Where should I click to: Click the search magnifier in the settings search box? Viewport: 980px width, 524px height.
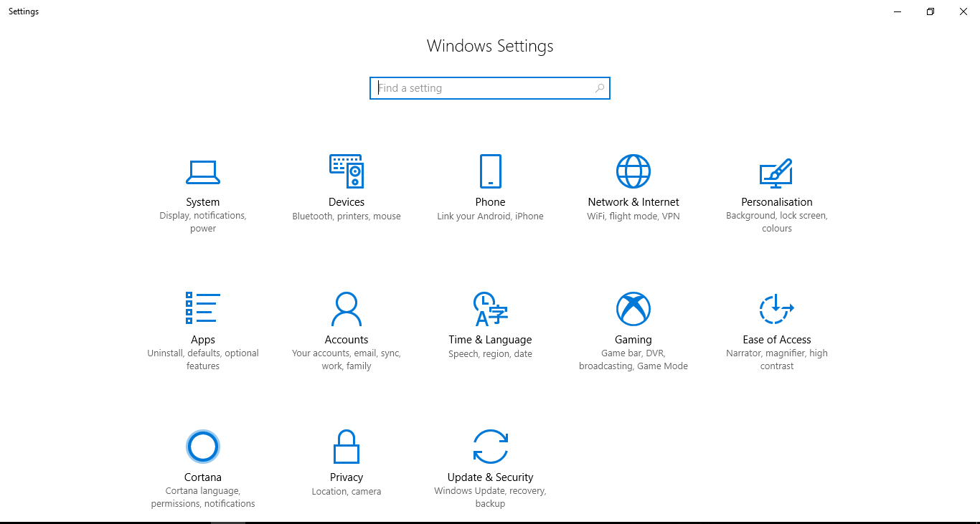click(x=600, y=87)
